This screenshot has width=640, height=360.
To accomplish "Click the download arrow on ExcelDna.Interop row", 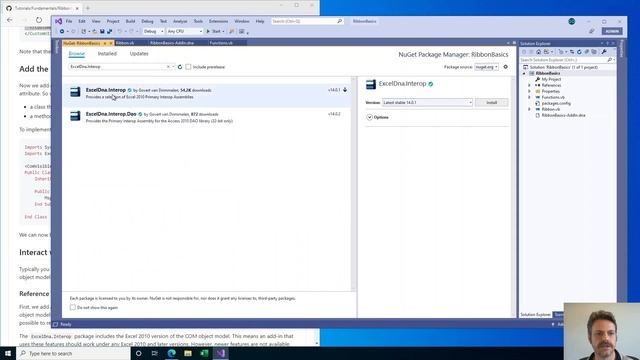I will tap(345, 90).
